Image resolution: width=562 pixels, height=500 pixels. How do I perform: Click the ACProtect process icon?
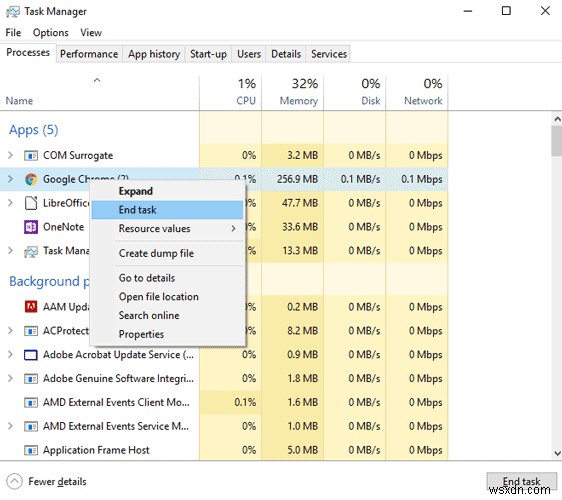(x=31, y=331)
